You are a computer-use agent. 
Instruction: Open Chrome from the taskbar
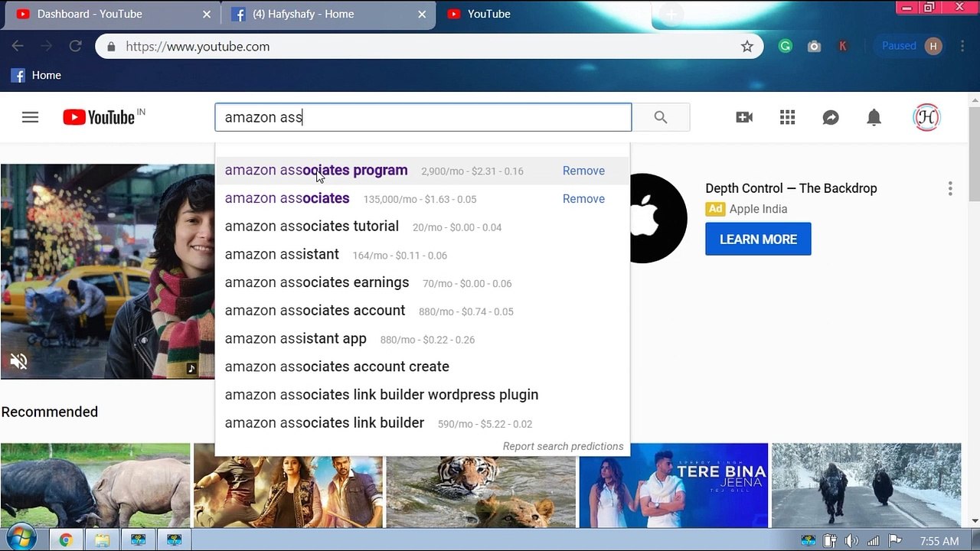(66, 540)
